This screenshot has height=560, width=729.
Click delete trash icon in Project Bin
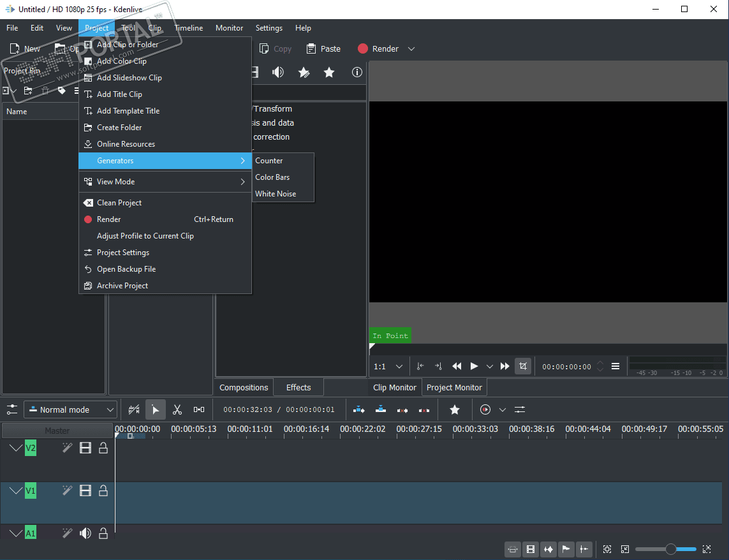click(45, 91)
